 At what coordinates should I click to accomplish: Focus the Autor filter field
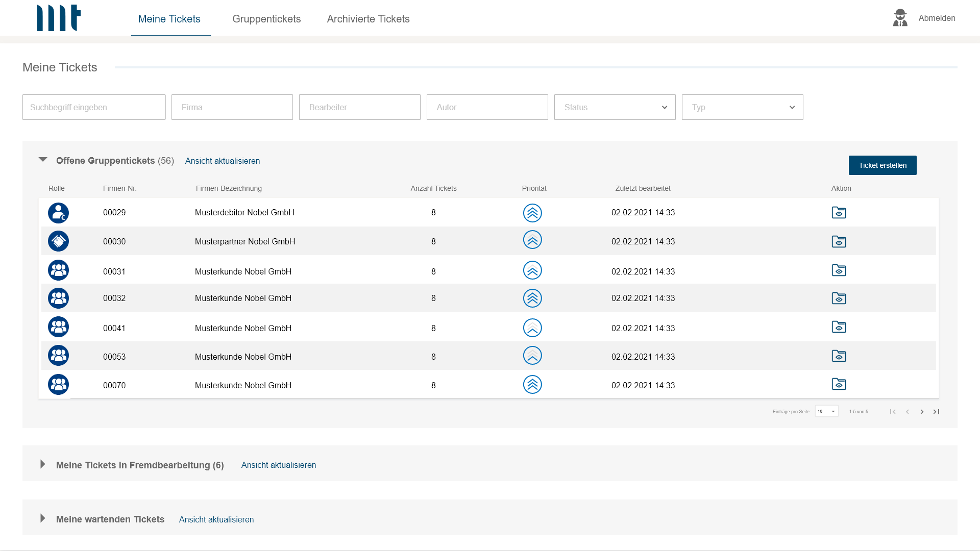click(x=487, y=107)
